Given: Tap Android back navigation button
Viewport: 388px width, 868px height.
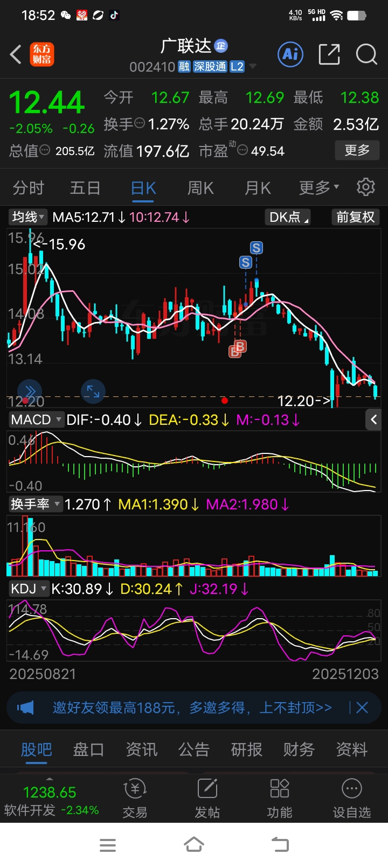Looking at the screenshot, I should 280,844.
